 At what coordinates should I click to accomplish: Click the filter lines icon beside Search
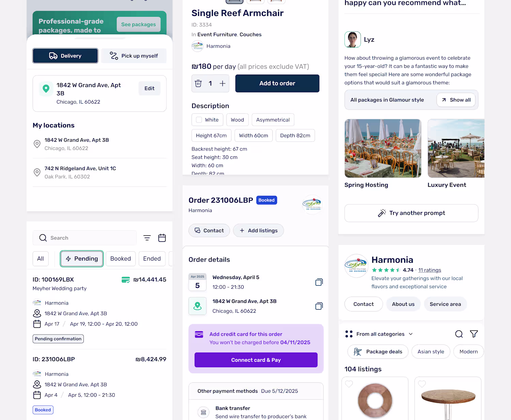tap(147, 238)
